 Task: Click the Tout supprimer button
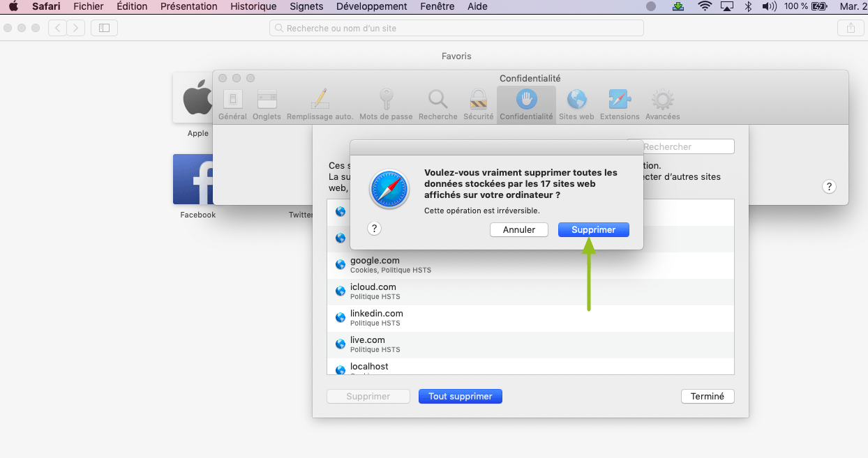tap(461, 396)
